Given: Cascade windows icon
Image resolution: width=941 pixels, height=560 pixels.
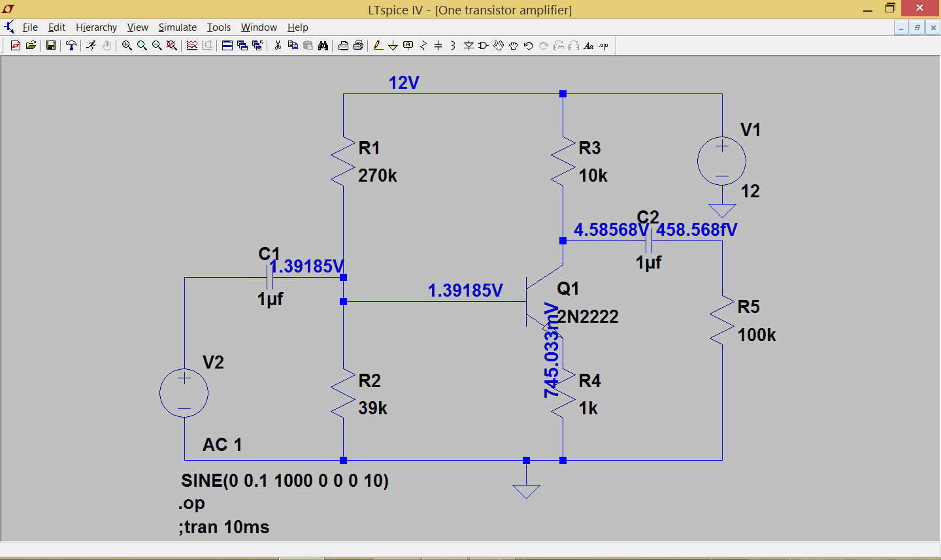Looking at the screenshot, I should [x=242, y=46].
